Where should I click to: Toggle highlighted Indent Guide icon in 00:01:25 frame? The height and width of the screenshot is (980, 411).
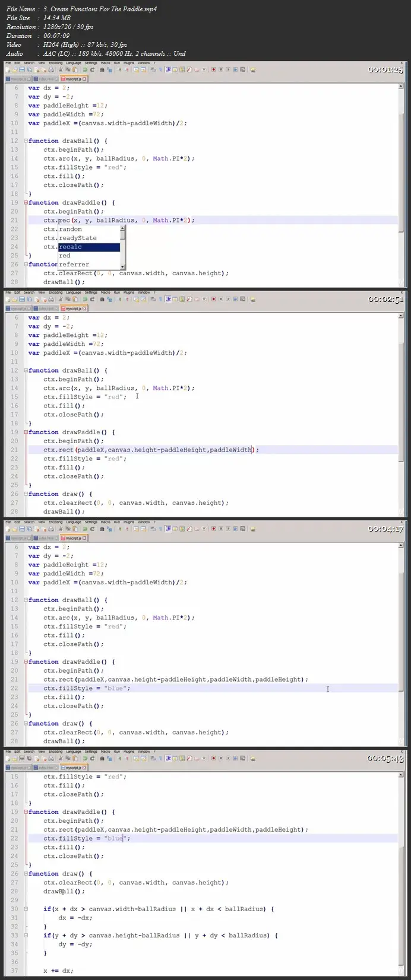pyautogui.click(x=168, y=69)
